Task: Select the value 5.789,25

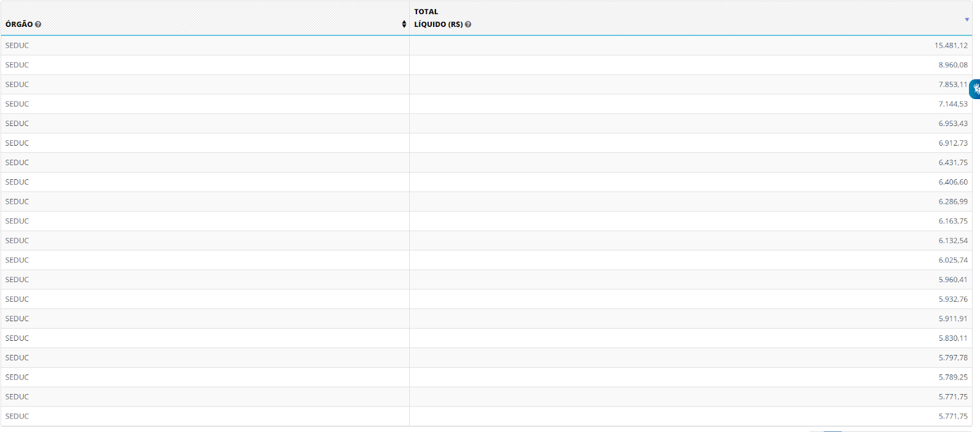Action: tap(953, 378)
